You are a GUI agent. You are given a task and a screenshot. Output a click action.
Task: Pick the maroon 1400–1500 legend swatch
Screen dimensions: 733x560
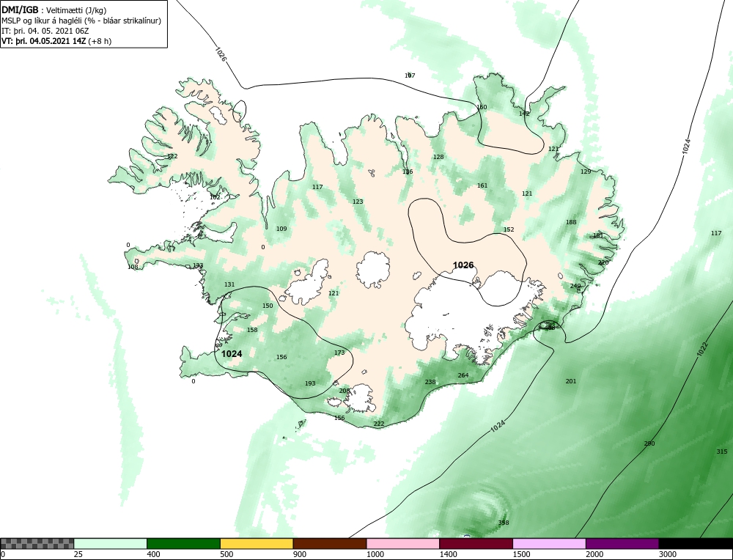(476, 544)
